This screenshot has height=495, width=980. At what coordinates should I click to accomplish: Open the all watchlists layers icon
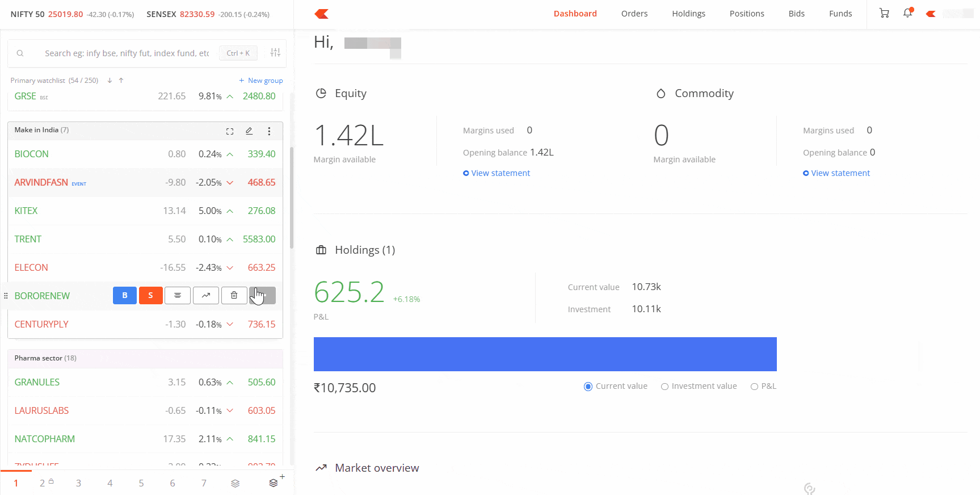[x=235, y=483]
